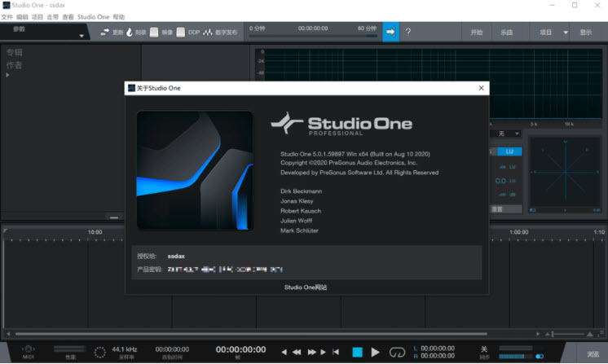This screenshot has width=608, height=364.
Task: Click the DDP export icon
Action: (182, 33)
